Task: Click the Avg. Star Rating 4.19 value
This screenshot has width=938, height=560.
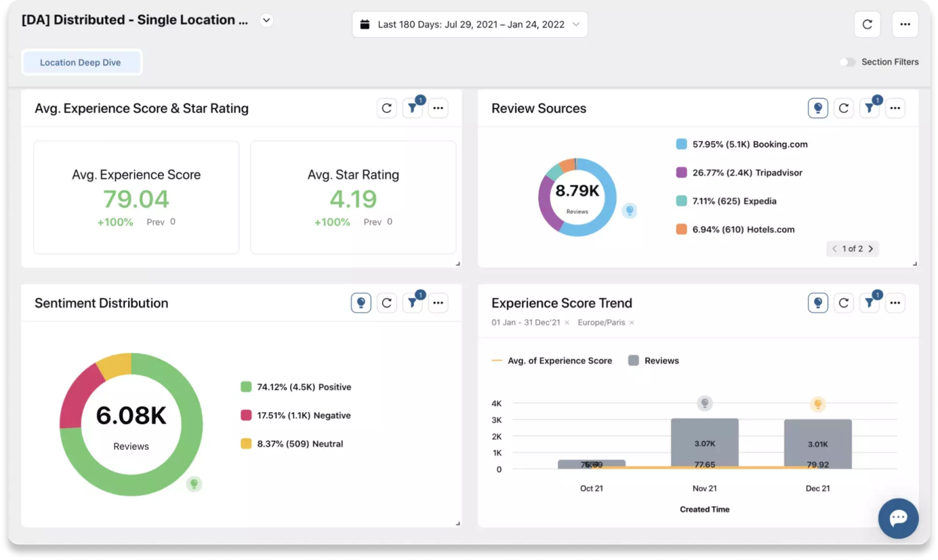Action: pyautogui.click(x=353, y=199)
